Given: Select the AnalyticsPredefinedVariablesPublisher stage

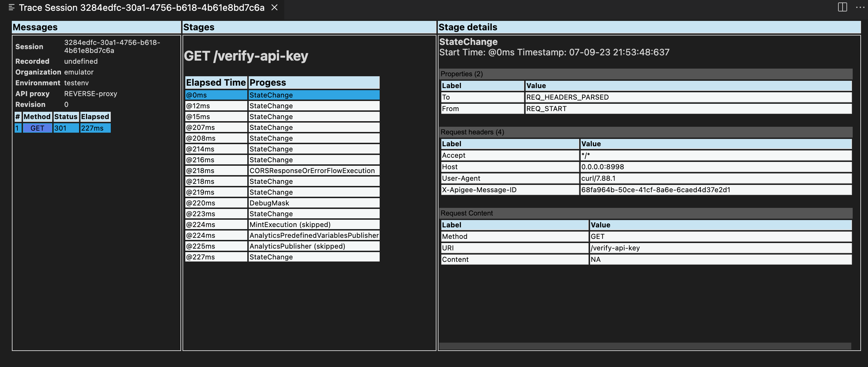Looking at the screenshot, I should coord(314,235).
